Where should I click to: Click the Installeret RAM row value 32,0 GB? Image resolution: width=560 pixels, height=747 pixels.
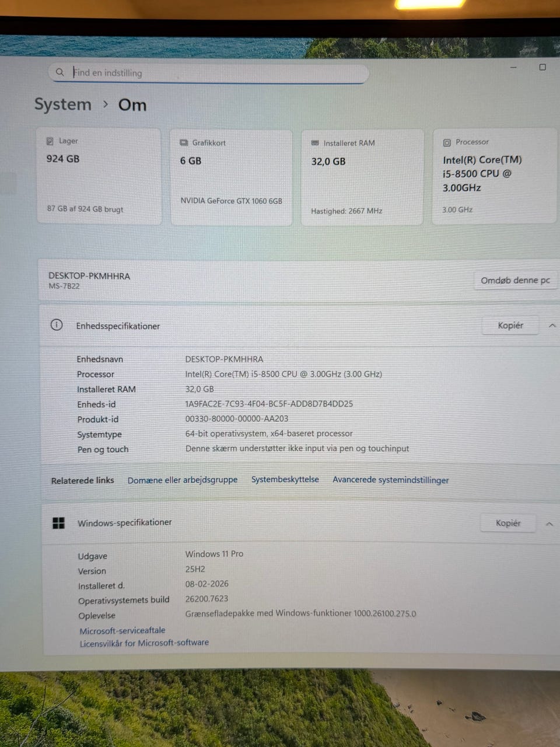(x=199, y=389)
